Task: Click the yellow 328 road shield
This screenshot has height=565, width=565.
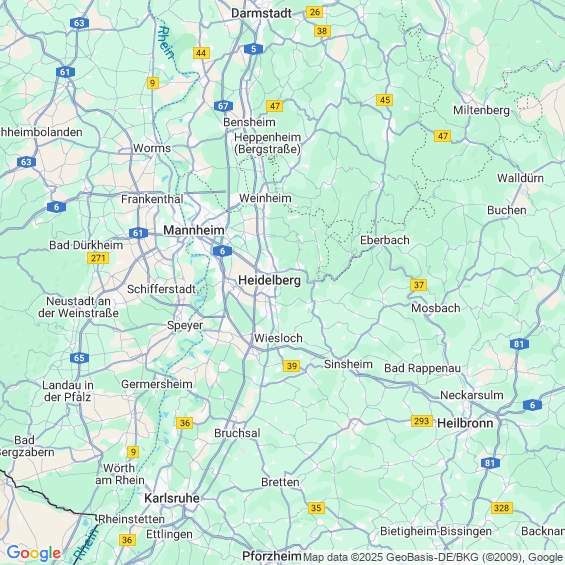Action: pyautogui.click(x=502, y=508)
